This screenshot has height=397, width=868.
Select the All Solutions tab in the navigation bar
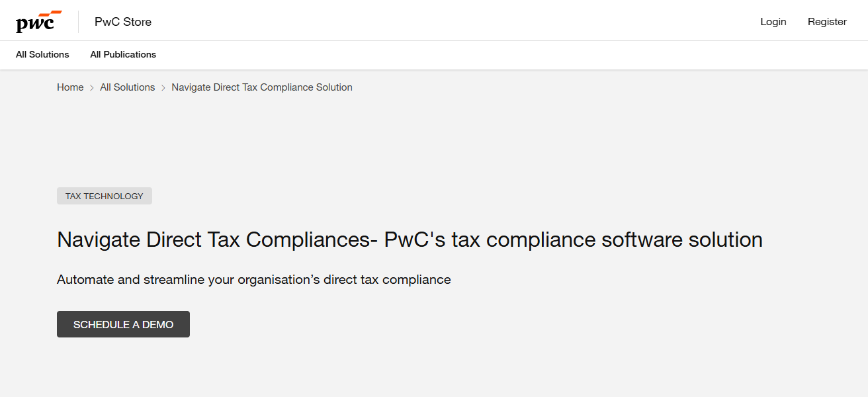tap(42, 54)
